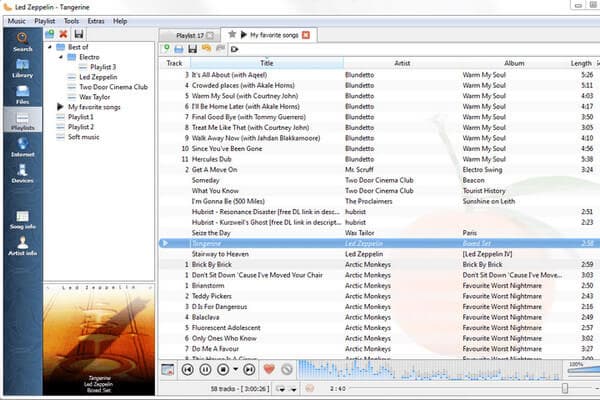Screen dimensions: 600x400
Task: Close the My favorite songs tab
Action: coord(306,35)
